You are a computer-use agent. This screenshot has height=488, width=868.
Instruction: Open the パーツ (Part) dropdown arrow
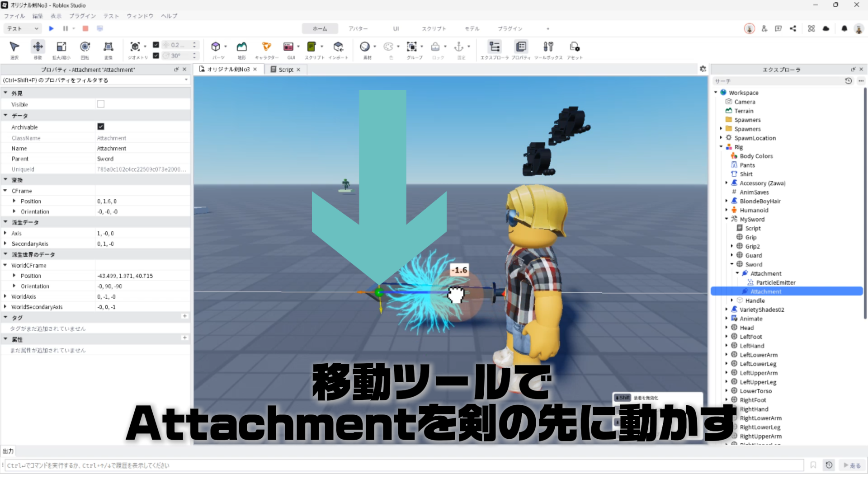226,47
